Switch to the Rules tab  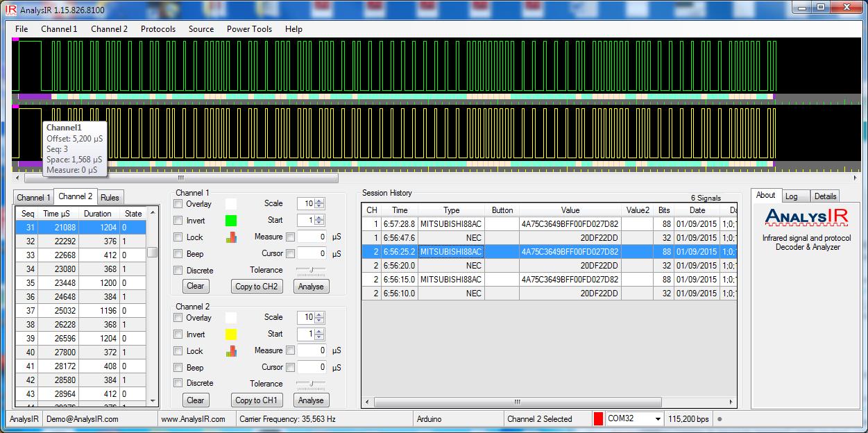[110, 198]
